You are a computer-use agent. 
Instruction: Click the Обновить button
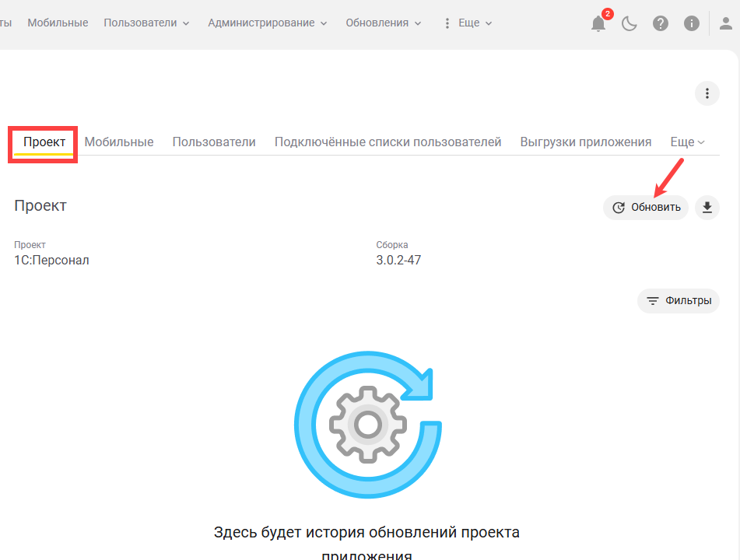(646, 208)
